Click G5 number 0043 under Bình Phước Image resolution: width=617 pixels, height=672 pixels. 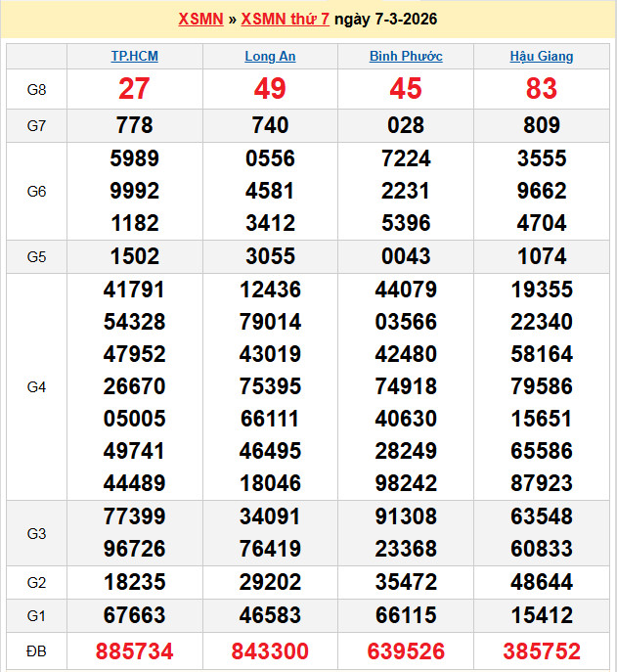(406, 256)
